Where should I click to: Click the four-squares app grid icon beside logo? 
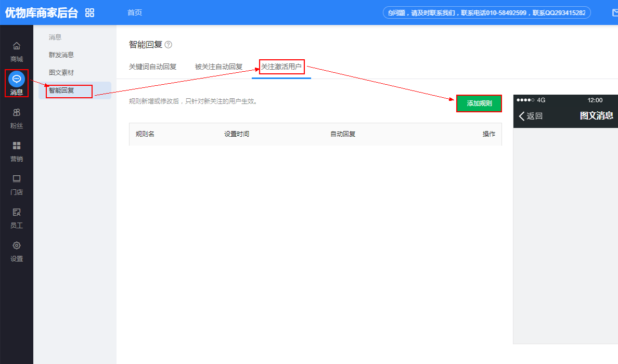tap(90, 12)
